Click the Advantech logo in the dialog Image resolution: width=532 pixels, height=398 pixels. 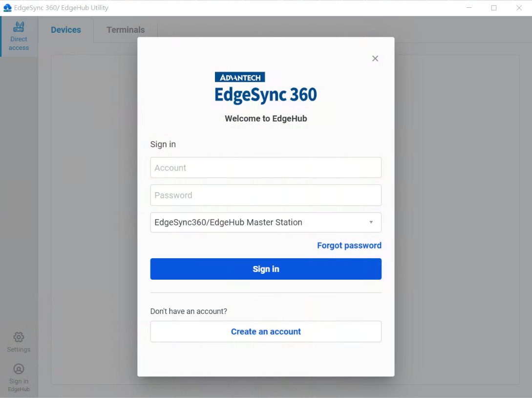tap(239, 77)
